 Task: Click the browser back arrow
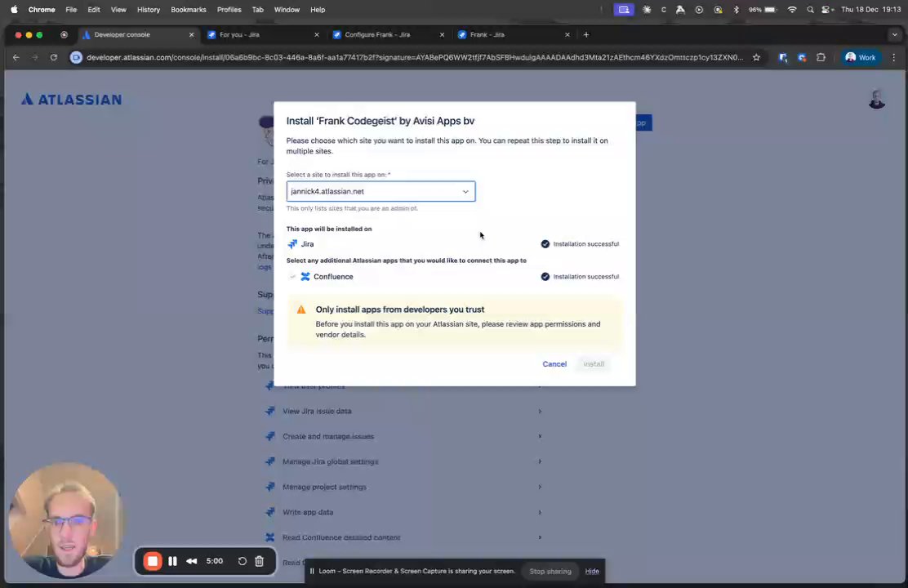(x=16, y=57)
